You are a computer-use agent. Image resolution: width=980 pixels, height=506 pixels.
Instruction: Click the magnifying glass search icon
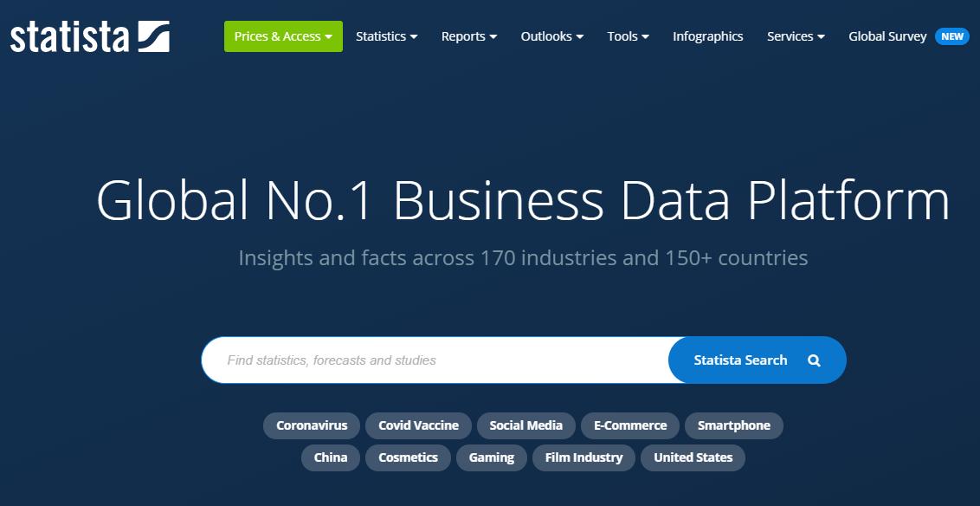click(813, 360)
